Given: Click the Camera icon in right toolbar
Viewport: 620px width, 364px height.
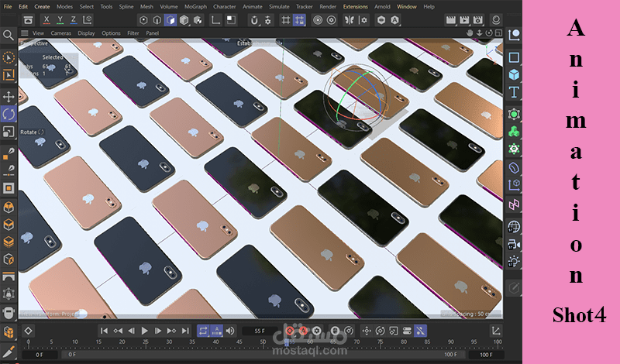Looking at the screenshot, I should 514,244.
